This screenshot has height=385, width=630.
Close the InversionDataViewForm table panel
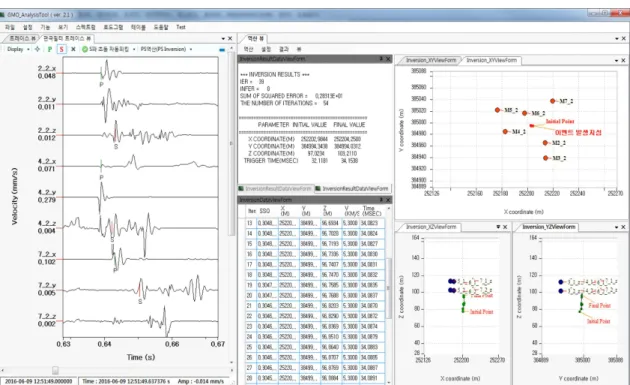[x=388, y=200]
